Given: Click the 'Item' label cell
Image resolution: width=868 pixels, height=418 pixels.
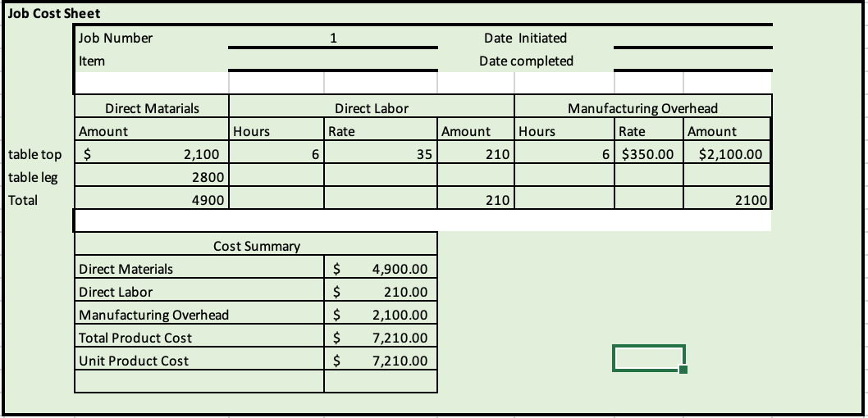Looking at the screenshot, I should pyautogui.click(x=151, y=61).
